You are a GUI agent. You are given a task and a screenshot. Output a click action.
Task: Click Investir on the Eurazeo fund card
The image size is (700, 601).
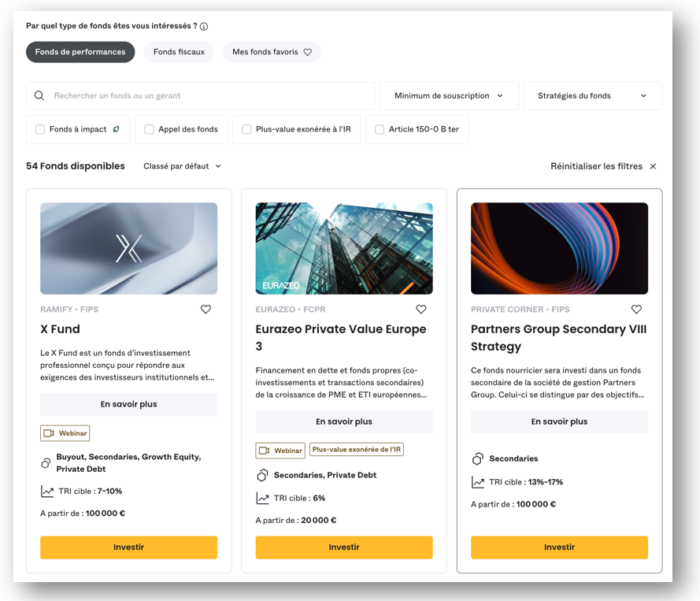(x=344, y=547)
